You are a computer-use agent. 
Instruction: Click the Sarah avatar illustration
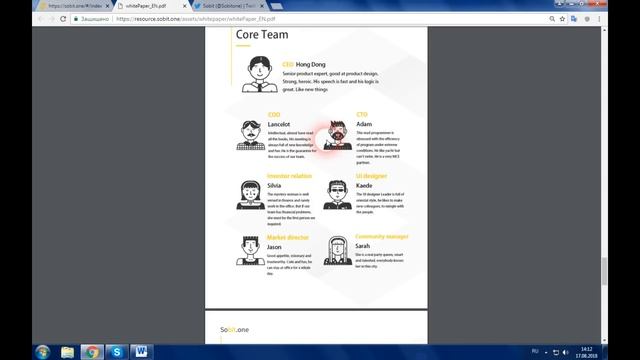click(x=338, y=250)
